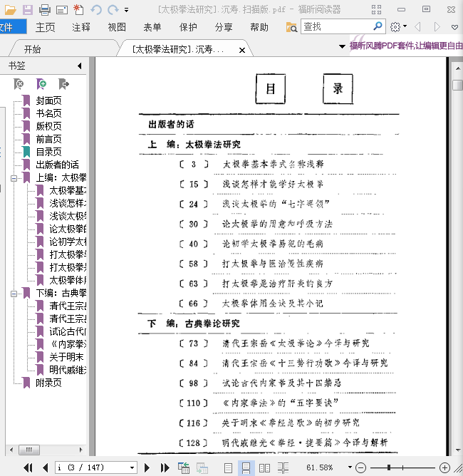Open the search settings gear dropdown
Viewport: 463px width, 476px height.
(398, 27)
